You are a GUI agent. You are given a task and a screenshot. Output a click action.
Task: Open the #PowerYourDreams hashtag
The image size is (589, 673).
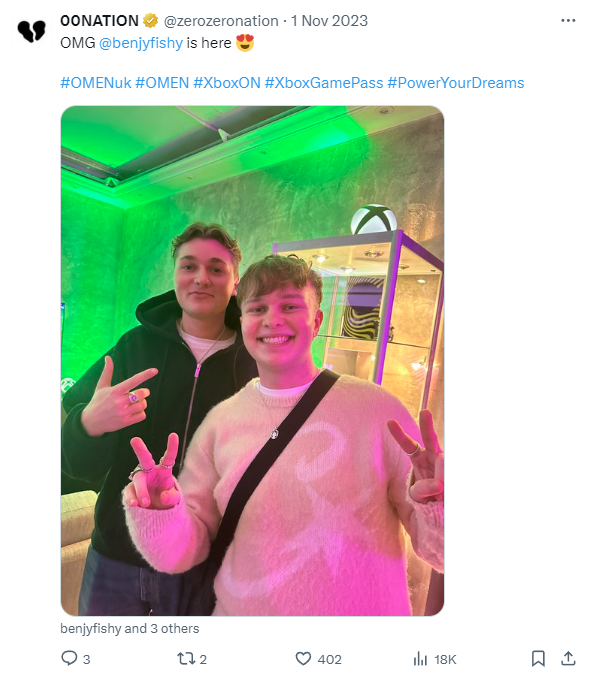pyautogui.click(x=455, y=83)
